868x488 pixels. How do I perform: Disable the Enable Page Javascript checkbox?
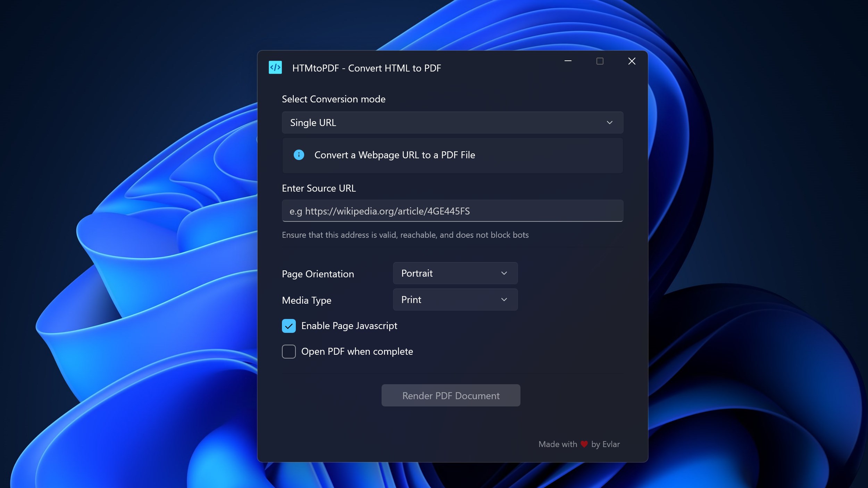point(289,326)
